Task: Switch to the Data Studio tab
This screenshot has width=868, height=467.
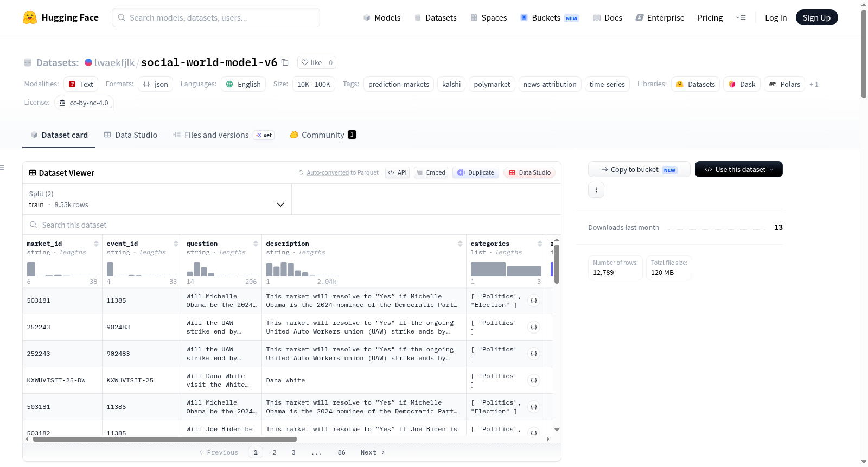Action: click(x=131, y=135)
